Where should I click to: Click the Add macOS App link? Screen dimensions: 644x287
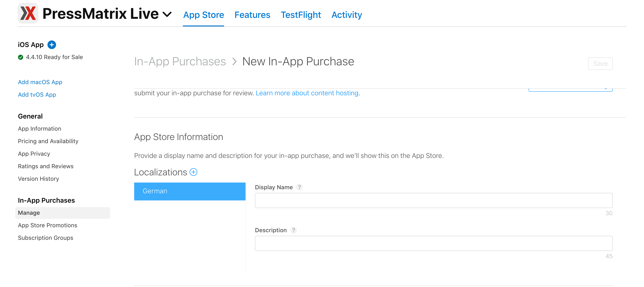click(40, 82)
